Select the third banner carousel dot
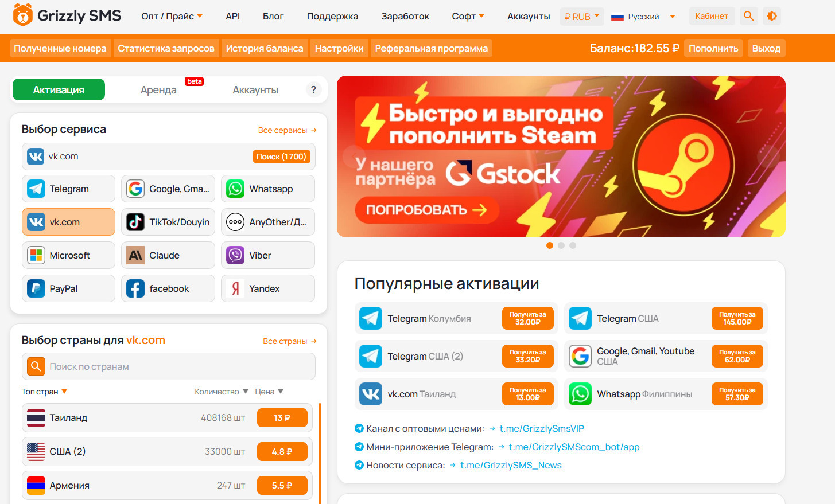 click(573, 245)
